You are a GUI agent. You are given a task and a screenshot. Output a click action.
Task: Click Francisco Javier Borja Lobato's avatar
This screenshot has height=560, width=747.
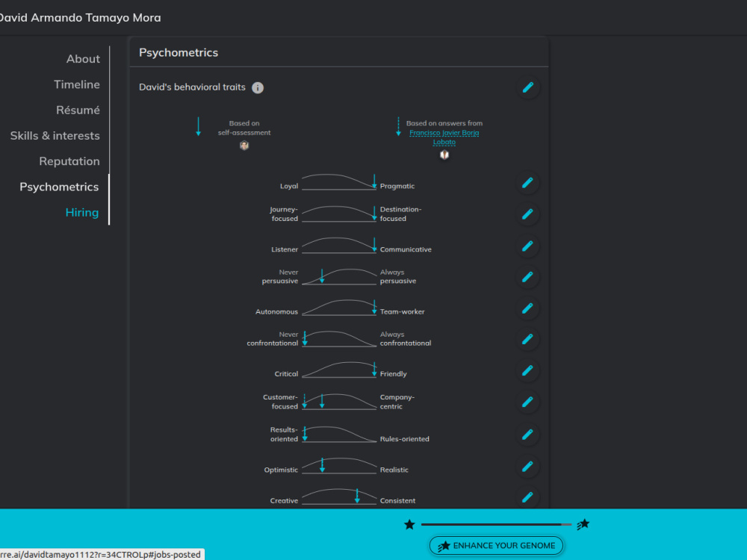tap(444, 155)
